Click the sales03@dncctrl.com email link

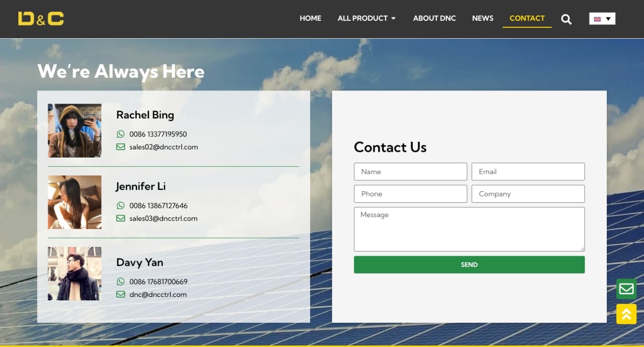click(x=163, y=218)
